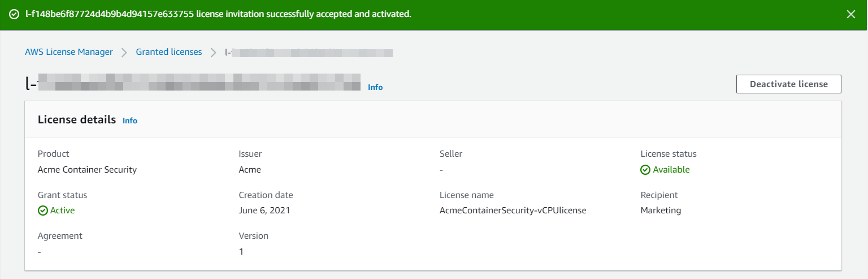Click the 'Recipient' field label
This screenshot has width=868, height=279.
659,195
